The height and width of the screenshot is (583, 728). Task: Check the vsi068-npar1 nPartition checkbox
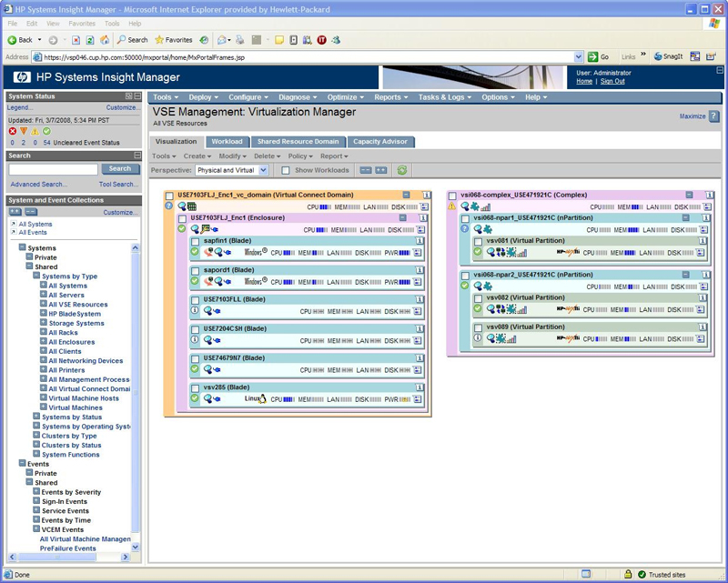(x=465, y=218)
